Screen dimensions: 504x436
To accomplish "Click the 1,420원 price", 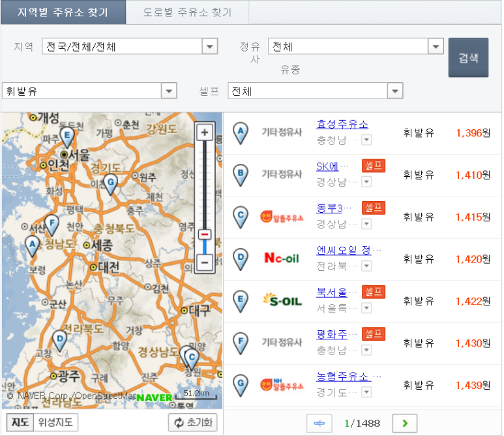I will tap(473, 259).
